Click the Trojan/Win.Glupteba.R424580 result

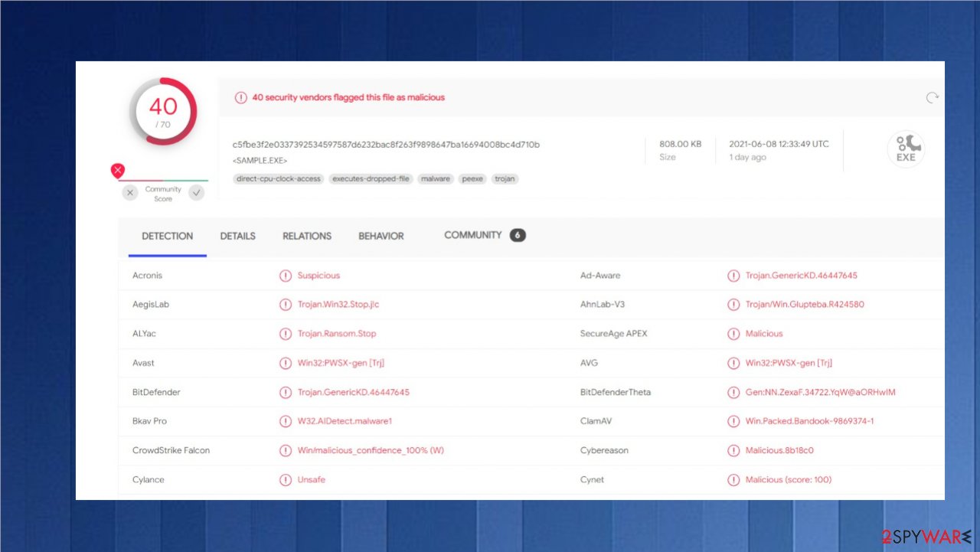[805, 305]
